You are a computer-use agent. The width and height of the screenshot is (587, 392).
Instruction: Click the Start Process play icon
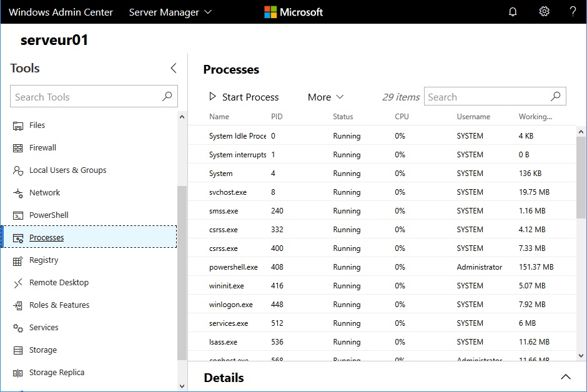pyautogui.click(x=212, y=97)
